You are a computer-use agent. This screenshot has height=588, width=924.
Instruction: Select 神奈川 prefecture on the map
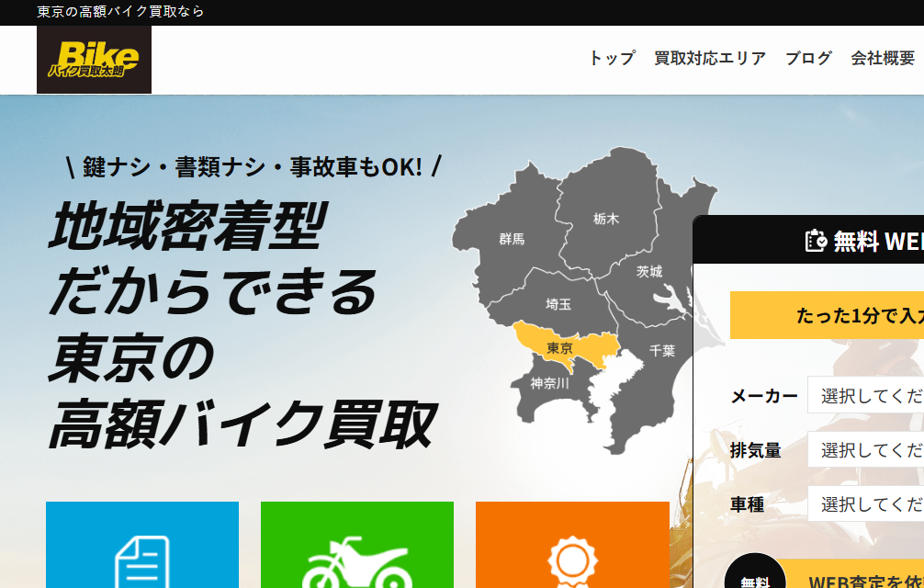pos(549,384)
